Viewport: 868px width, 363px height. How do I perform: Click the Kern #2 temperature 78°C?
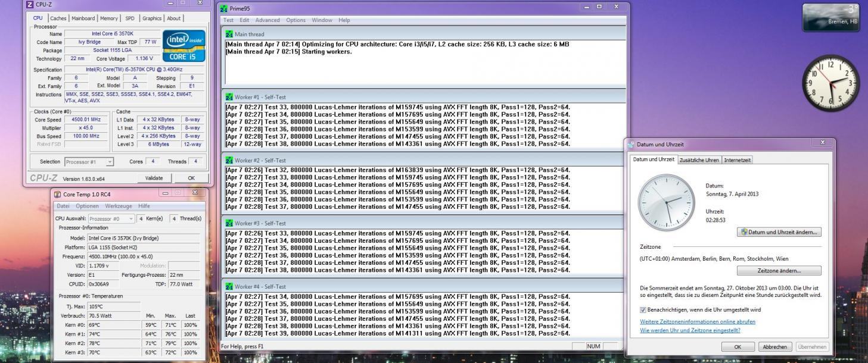point(114,343)
